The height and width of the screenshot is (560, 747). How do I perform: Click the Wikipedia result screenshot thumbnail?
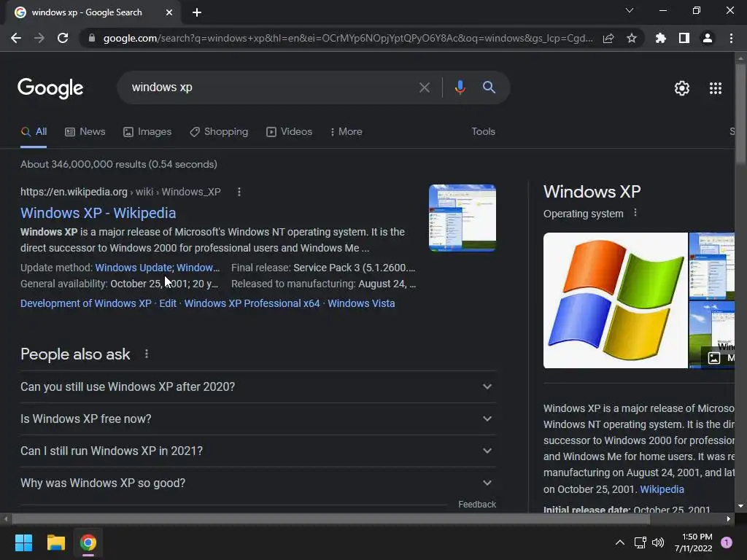pyautogui.click(x=462, y=217)
